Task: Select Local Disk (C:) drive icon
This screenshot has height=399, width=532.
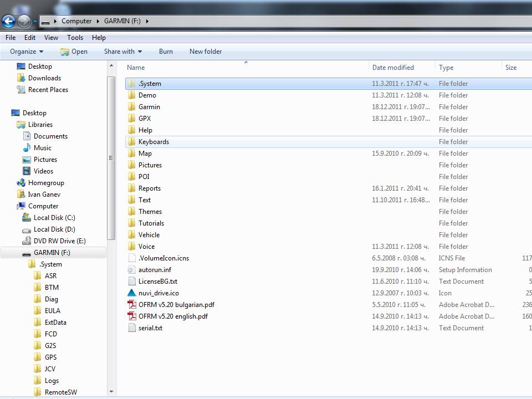Action: [x=27, y=218]
